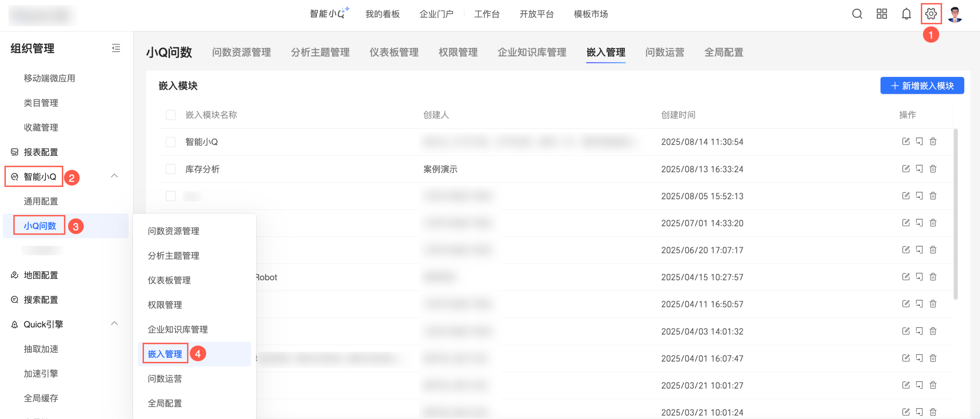Delete module created 2025/04/01 16:07:47

(933, 358)
